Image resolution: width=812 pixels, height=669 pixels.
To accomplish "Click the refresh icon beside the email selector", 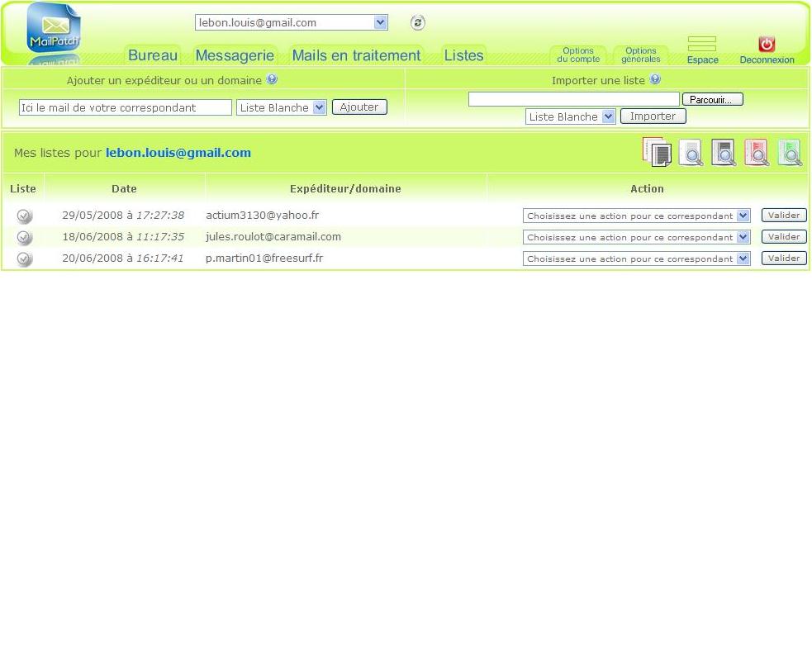I will click(x=418, y=23).
